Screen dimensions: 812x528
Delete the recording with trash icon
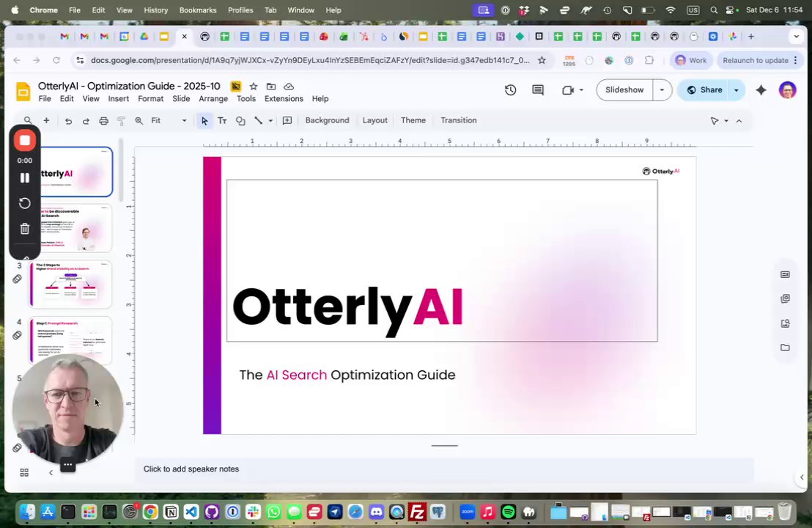point(24,229)
